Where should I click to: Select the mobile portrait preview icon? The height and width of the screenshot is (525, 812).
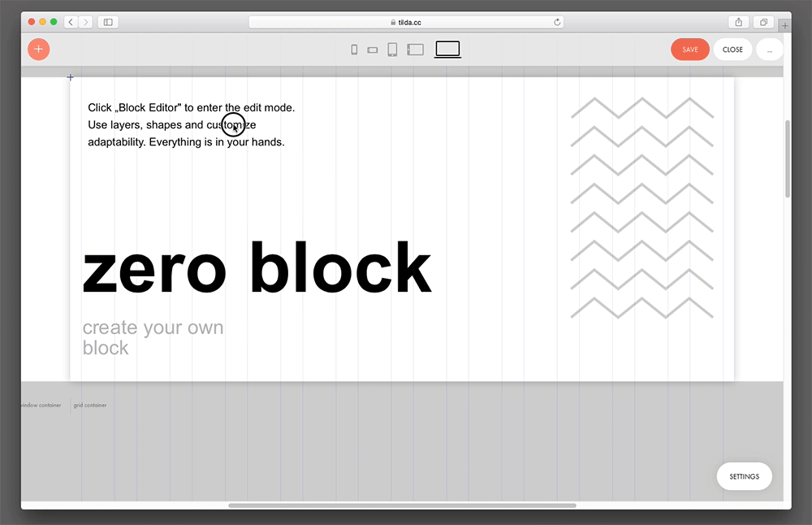point(354,49)
